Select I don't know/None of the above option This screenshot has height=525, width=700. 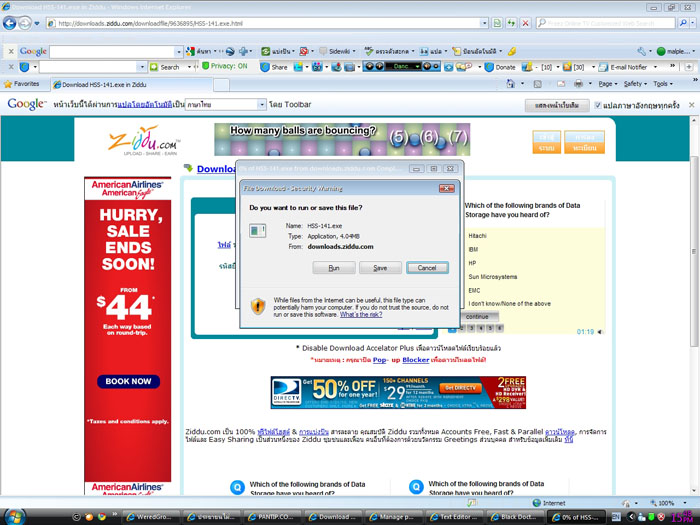point(509,304)
